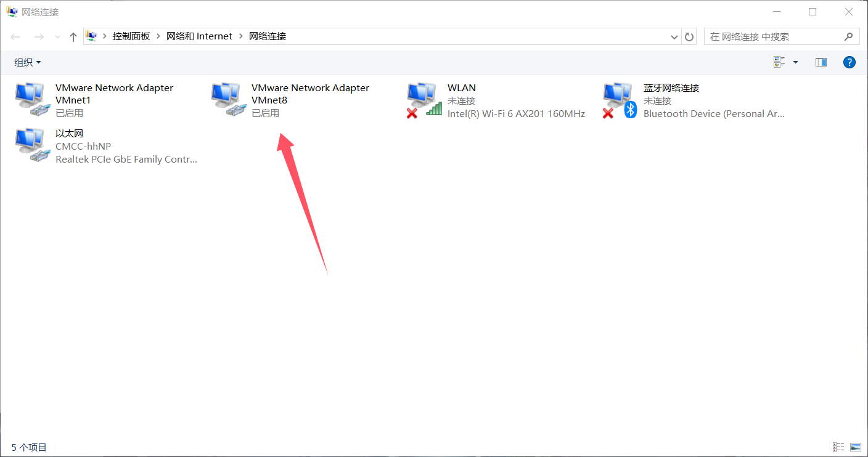Screen dimensions: 868x457
Task: Click 控制面板 in the breadcrumb path
Action: [131, 36]
